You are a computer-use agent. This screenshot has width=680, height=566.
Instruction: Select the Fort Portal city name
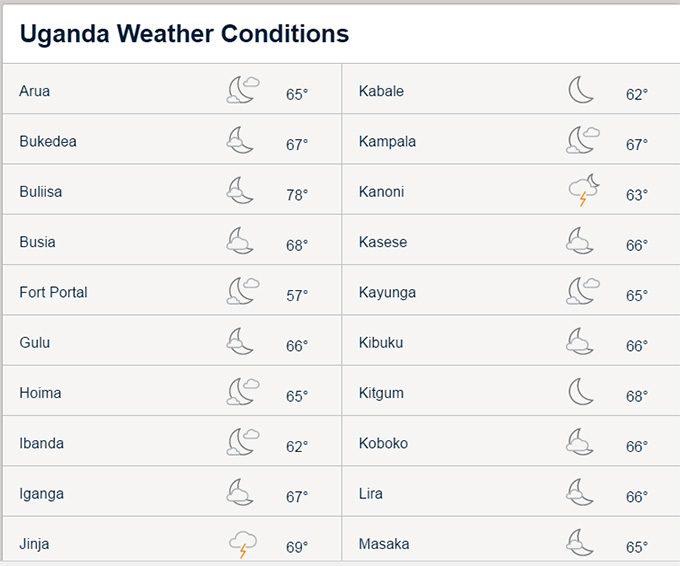point(53,292)
